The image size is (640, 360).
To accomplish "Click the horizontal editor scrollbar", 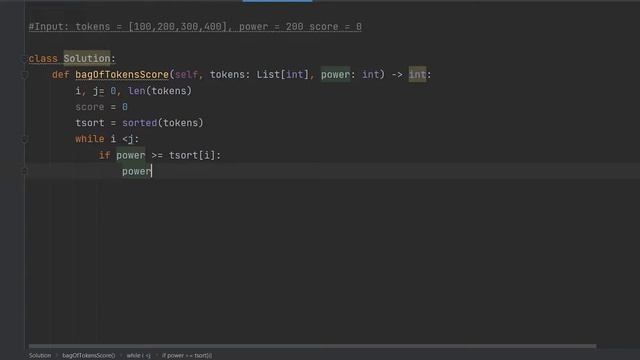I will tap(312, 346).
